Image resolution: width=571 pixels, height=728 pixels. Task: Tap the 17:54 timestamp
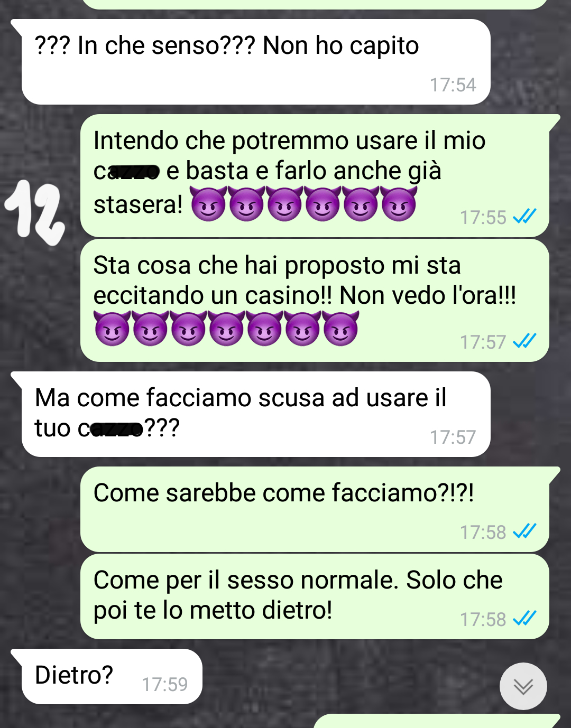453,85
